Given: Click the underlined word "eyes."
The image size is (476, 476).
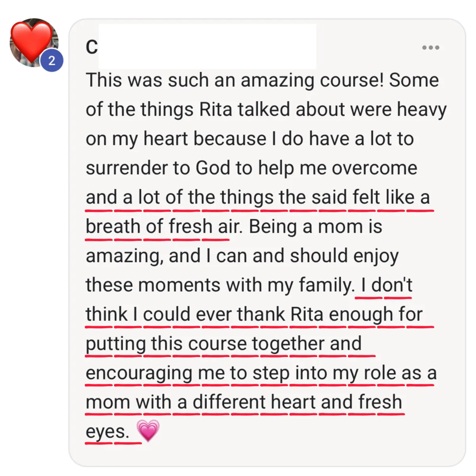Looking at the screenshot, I should 107,432.
